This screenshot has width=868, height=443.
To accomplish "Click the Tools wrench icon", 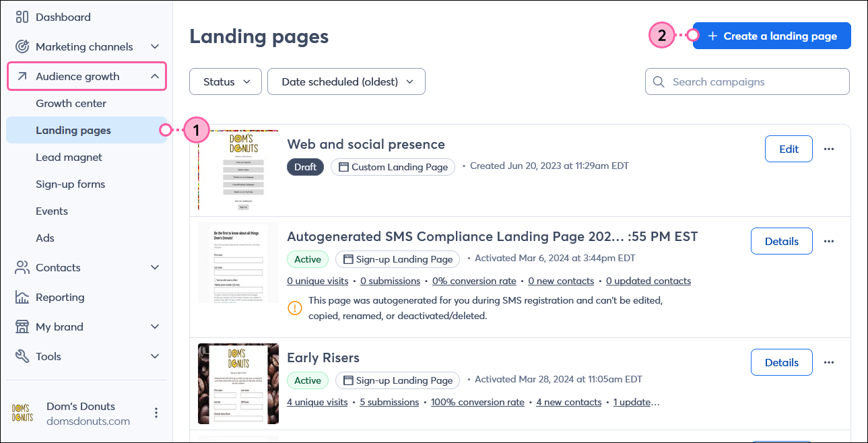I will 22,356.
